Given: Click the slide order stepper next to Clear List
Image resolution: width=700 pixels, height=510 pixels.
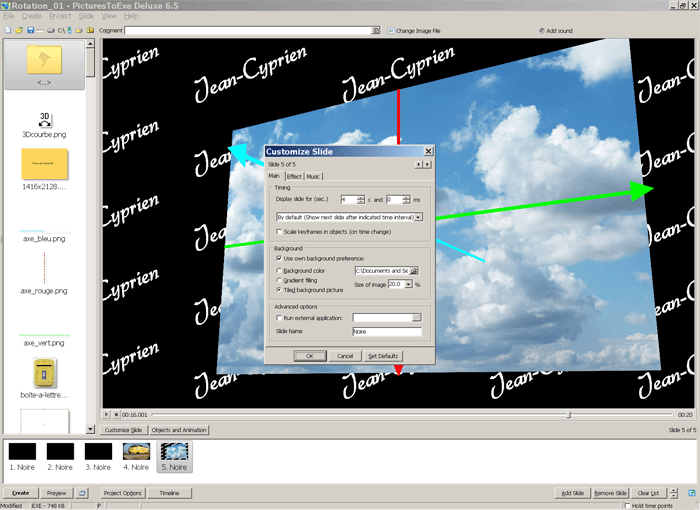Looking at the screenshot, I should 674,493.
